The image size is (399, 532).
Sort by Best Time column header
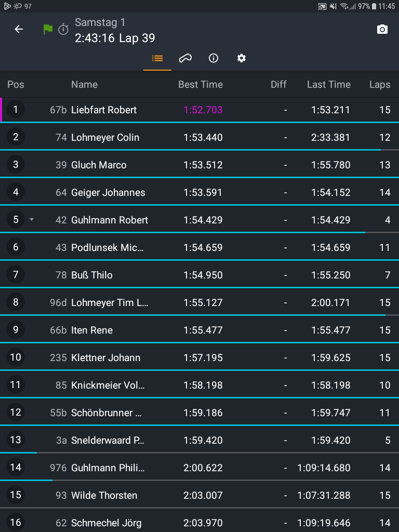(200, 85)
